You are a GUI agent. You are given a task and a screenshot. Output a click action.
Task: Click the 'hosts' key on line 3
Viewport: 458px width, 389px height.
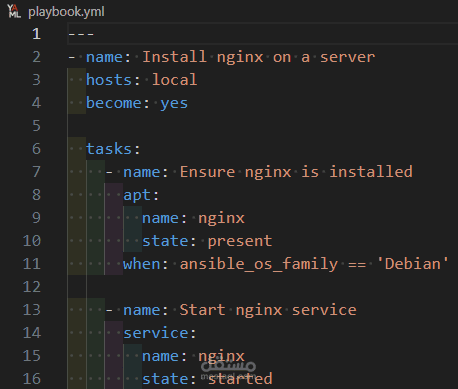tap(109, 80)
